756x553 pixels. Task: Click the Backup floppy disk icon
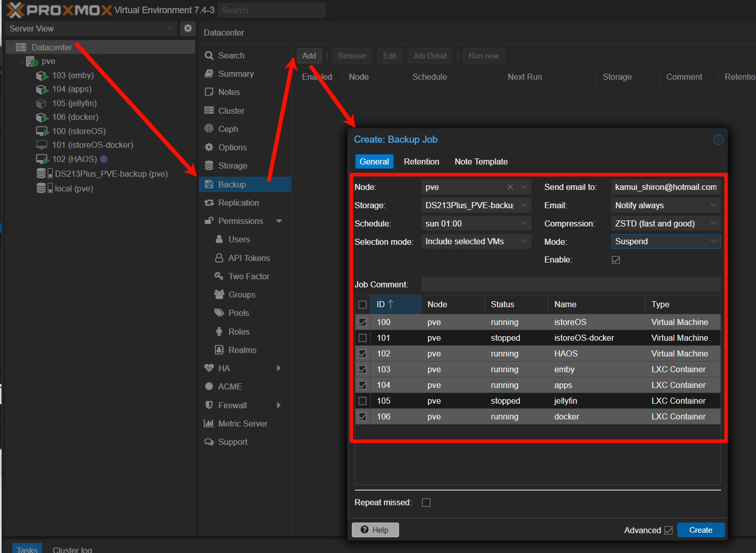point(209,184)
